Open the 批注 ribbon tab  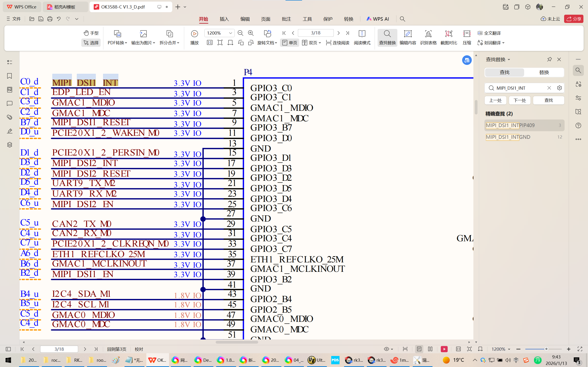point(286,19)
